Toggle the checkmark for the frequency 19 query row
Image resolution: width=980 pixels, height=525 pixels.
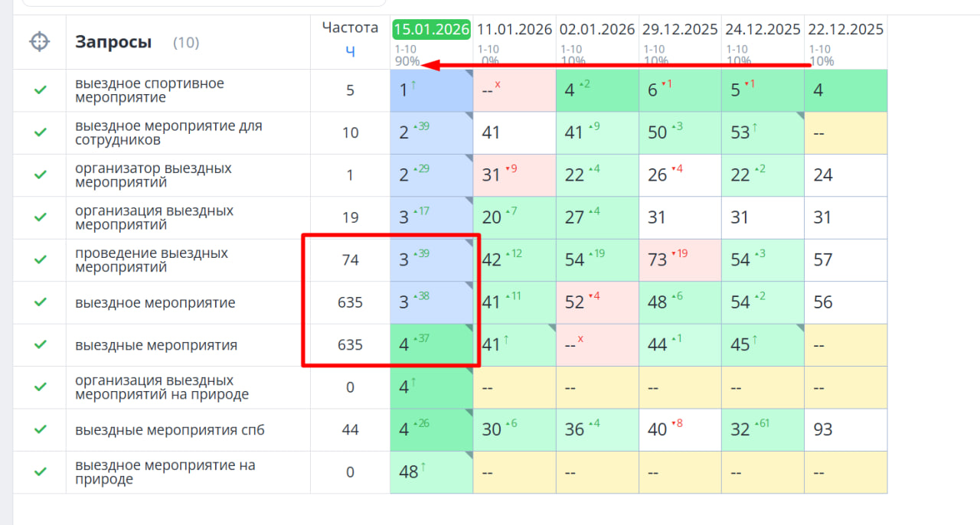[41, 217]
